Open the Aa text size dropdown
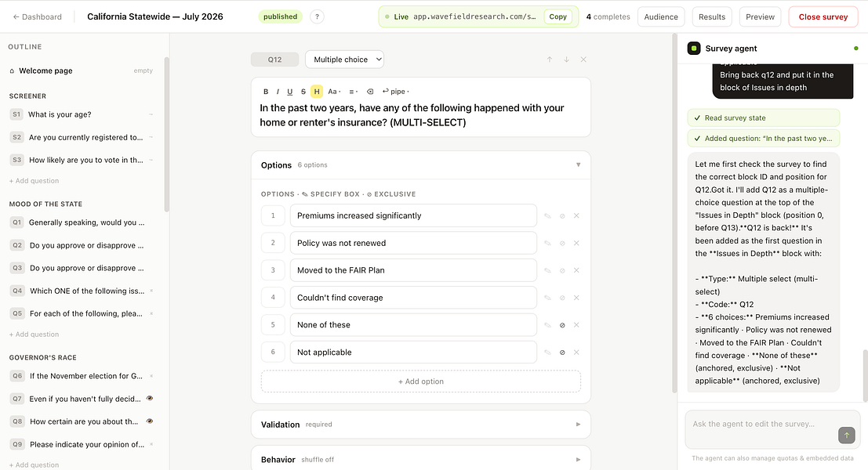Image resolution: width=868 pixels, height=470 pixels. pyautogui.click(x=334, y=92)
